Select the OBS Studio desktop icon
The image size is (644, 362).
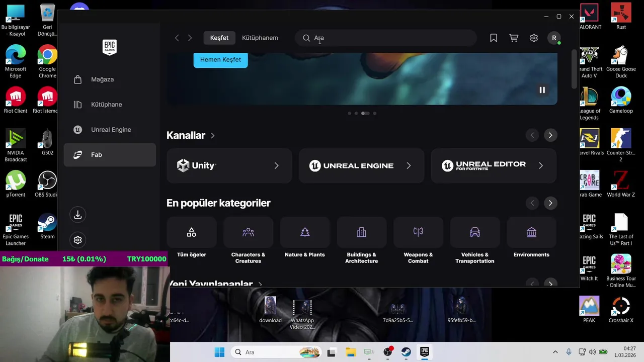(47, 184)
